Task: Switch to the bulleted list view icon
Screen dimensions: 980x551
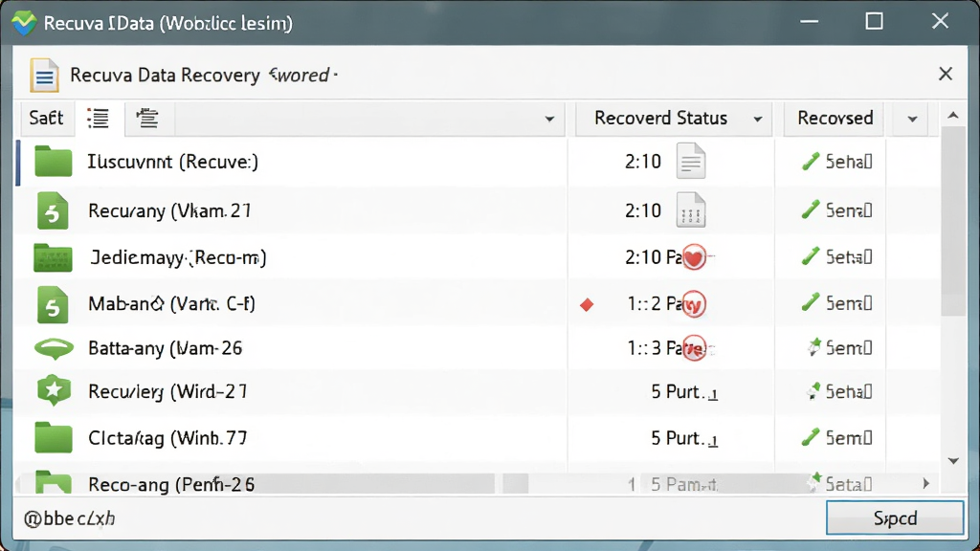Action: click(99, 118)
